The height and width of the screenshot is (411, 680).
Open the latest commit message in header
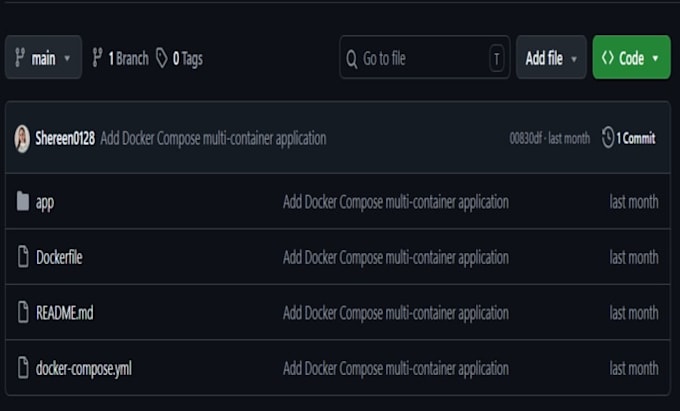[x=213, y=138]
